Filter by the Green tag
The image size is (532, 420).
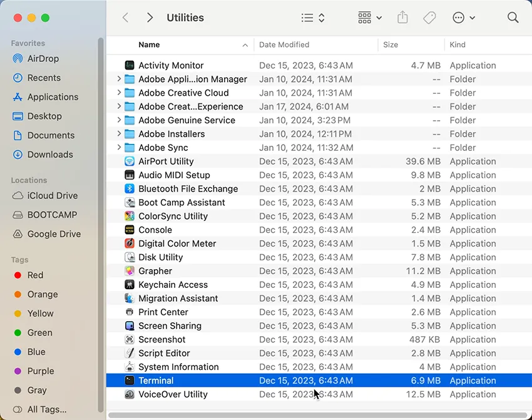[33, 332]
